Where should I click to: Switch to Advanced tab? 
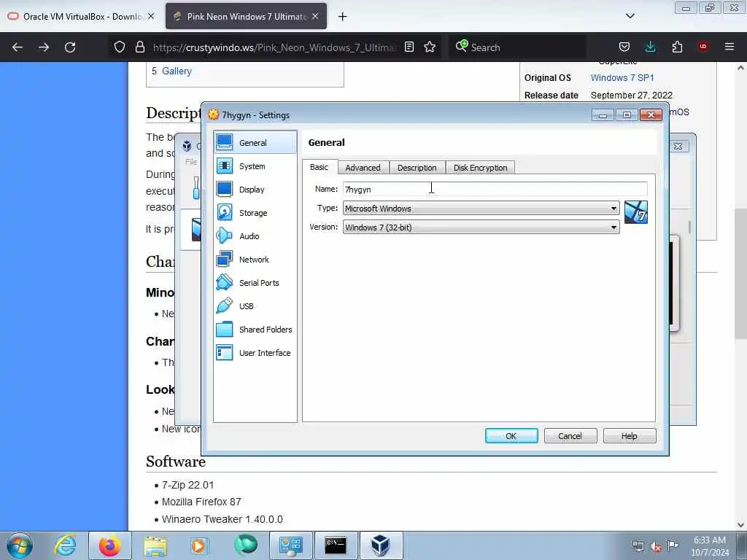[363, 168]
